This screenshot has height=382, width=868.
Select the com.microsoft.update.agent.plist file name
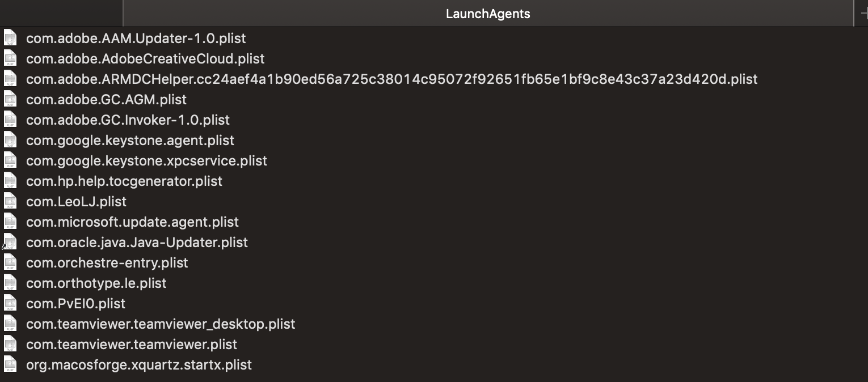pos(132,222)
